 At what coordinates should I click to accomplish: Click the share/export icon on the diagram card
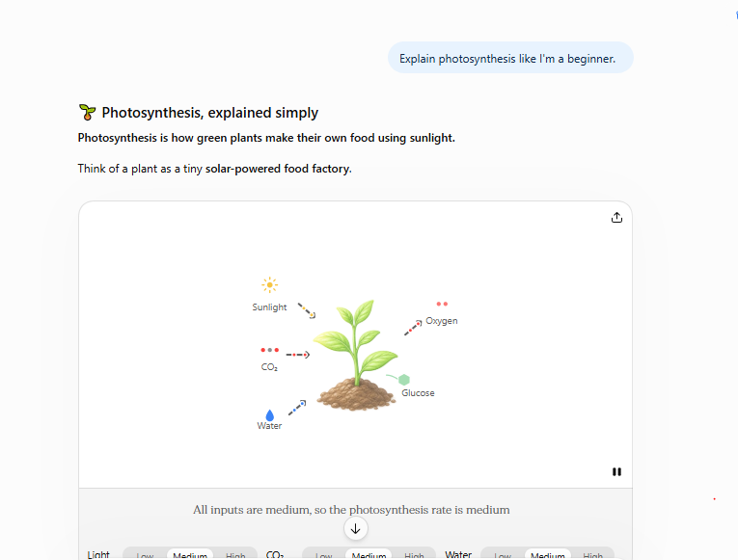616,217
